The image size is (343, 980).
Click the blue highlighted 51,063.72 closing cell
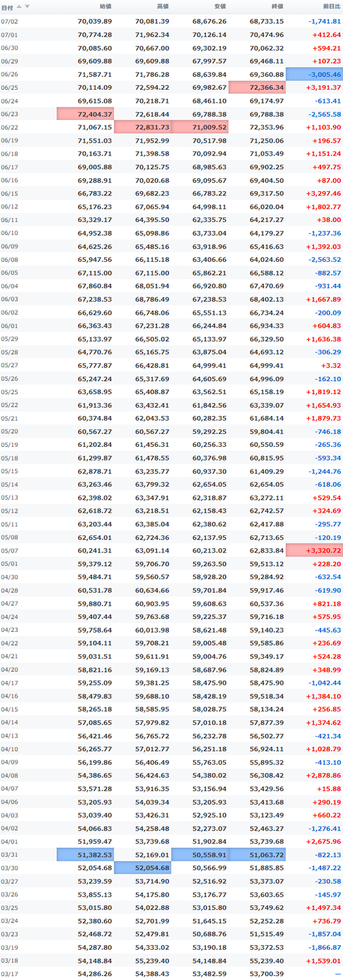pos(257,854)
